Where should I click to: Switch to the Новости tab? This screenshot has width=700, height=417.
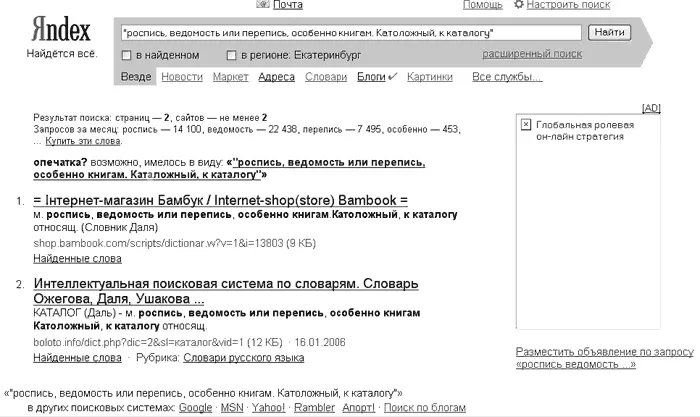(181, 76)
